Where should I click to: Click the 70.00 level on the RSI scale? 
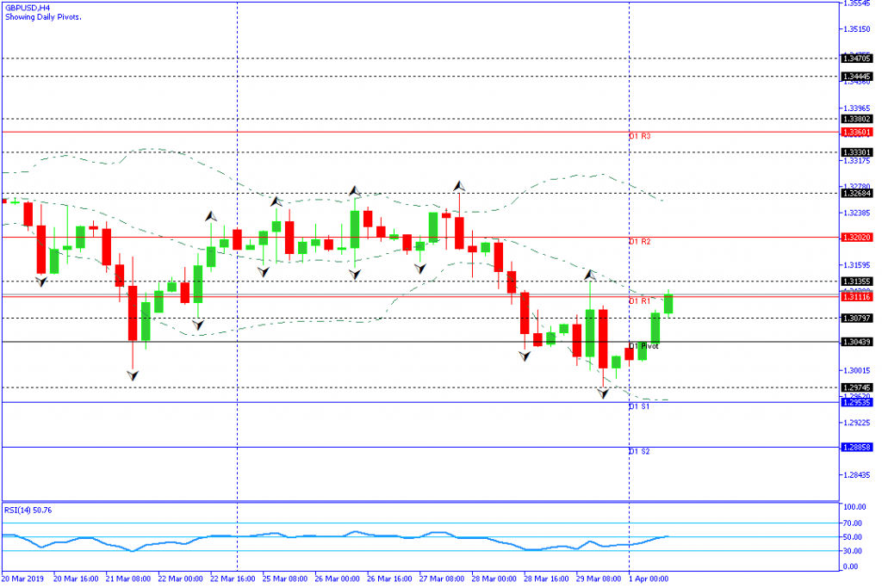coord(854,523)
